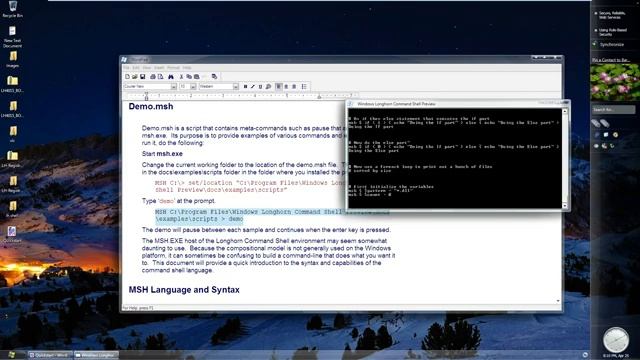Screen dimensions: 640x360
Task: Toggle Bold formatting
Action: [245, 87]
